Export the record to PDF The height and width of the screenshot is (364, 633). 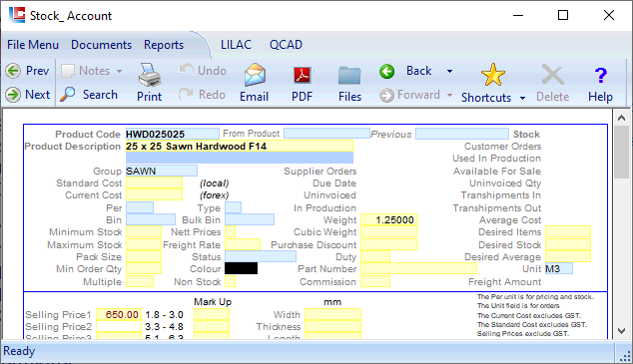point(302,83)
